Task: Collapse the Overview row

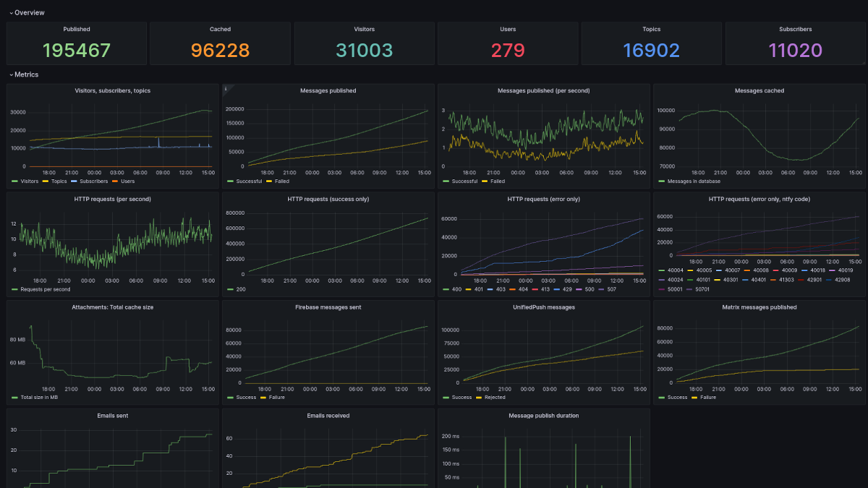Action: [x=11, y=13]
